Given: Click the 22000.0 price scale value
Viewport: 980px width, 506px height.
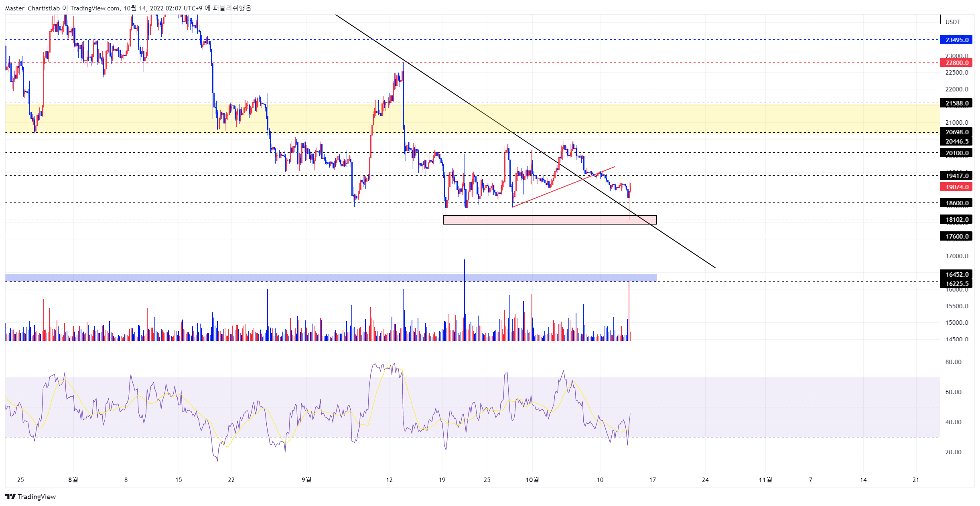Looking at the screenshot, I should [x=956, y=89].
